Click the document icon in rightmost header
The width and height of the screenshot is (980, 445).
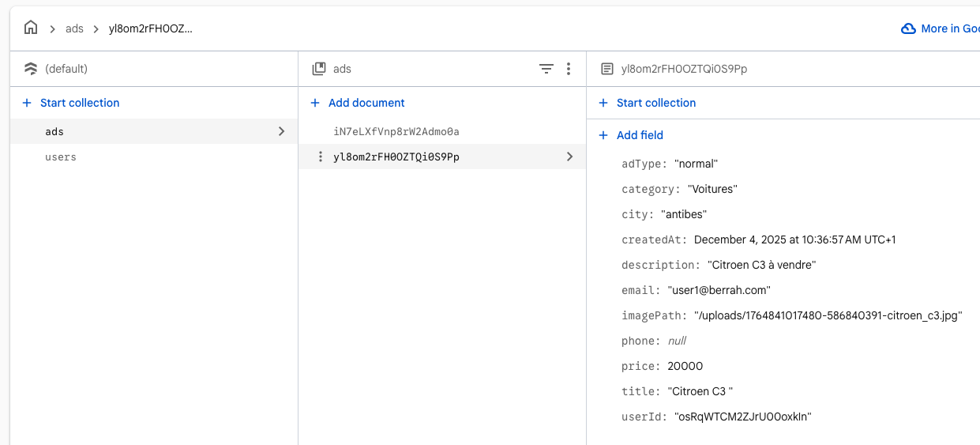607,69
